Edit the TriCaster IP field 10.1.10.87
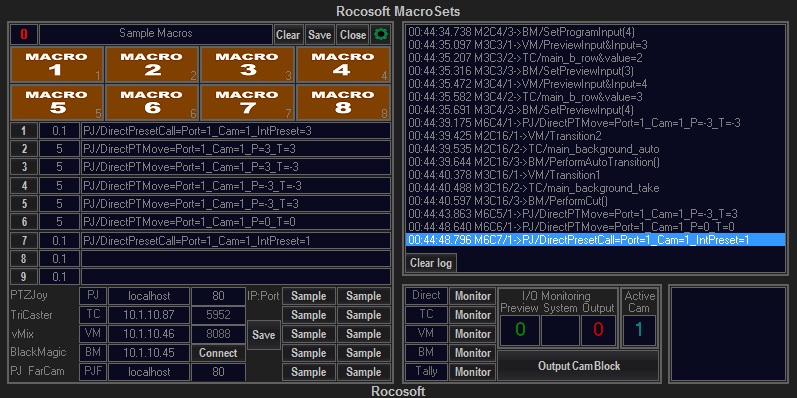Image resolution: width=797 pixels, height=398 pixels. 149,315
